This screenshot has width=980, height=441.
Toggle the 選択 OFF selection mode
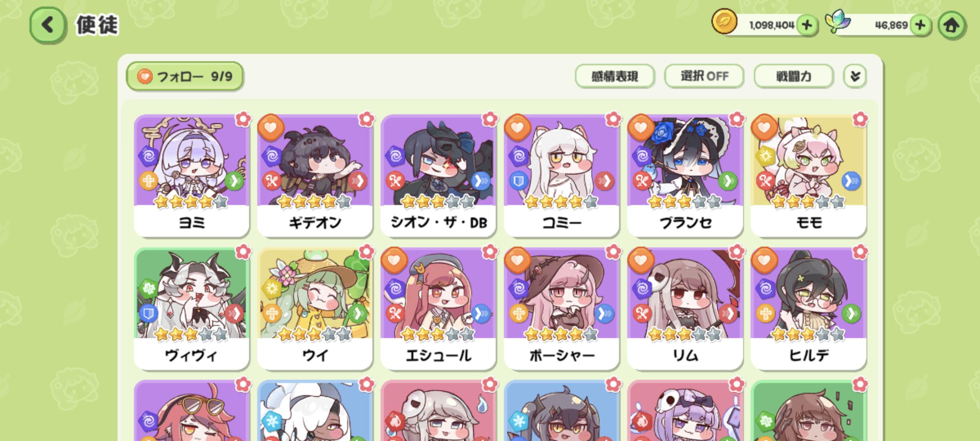click(x=704, y=76)
